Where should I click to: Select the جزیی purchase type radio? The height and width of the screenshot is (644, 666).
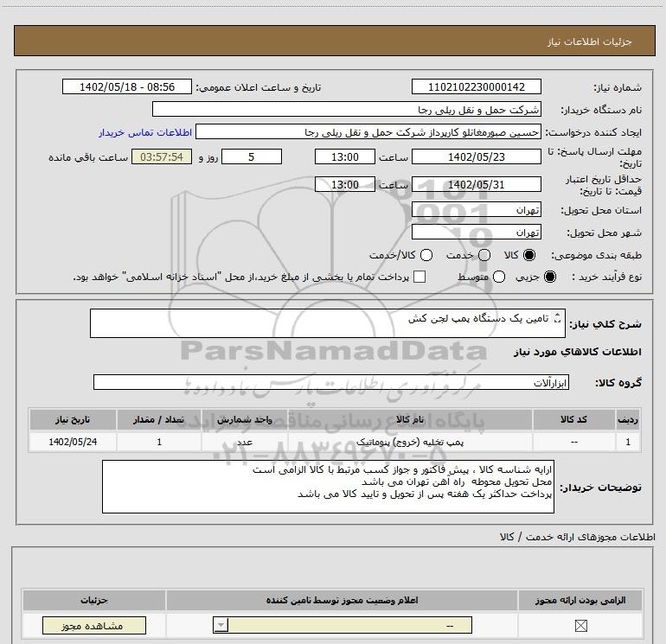pyautogui.click(x=550, y=277)
